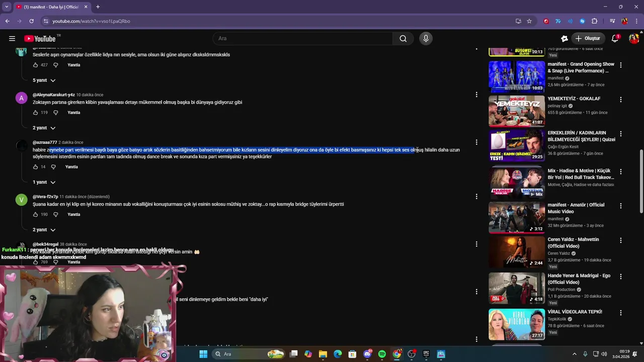This screenshot has height=362, width=644.
Task: Expand 2 yanıt under @AleynaKarakurt-y4z comment
Action: 44,128
